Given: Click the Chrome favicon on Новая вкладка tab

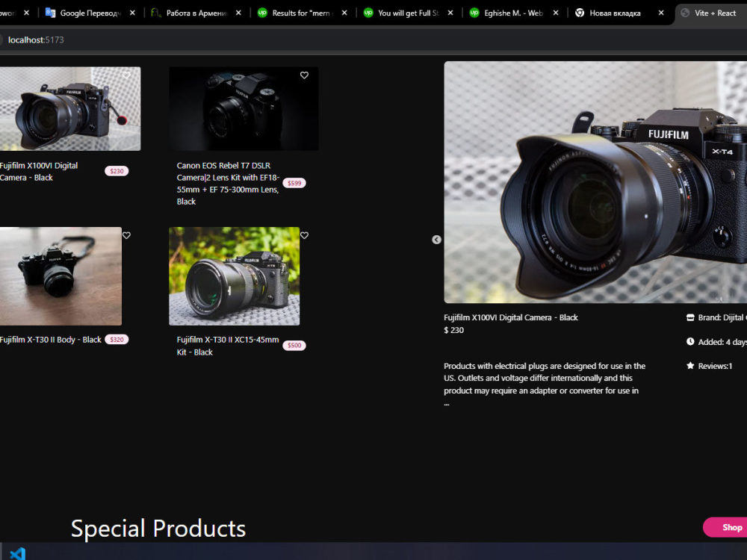Looking at the screenshot, I should click(580, 13).
